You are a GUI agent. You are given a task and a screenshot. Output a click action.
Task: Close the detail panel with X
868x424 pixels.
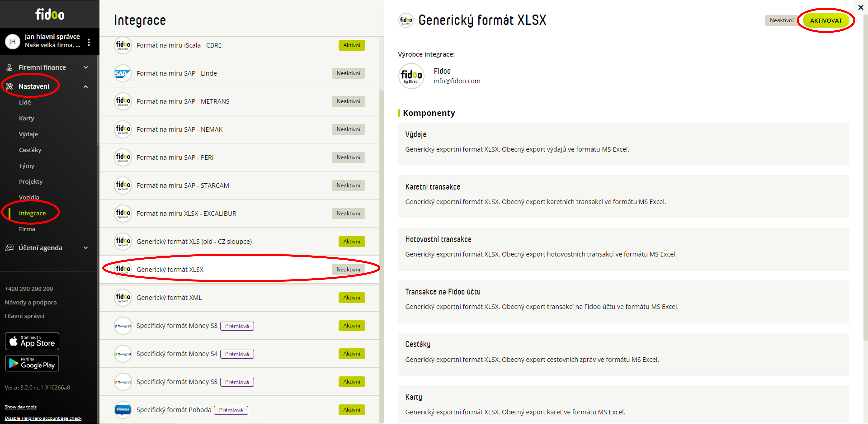coord(861,7)
